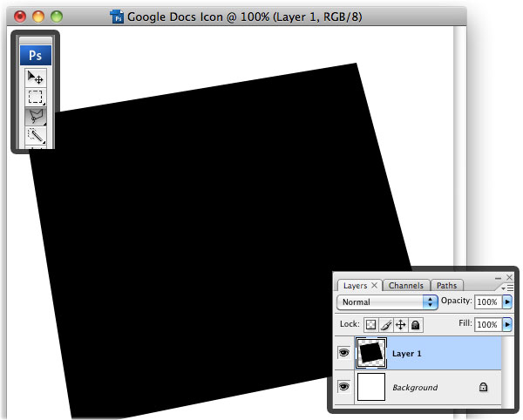Image resolution: width=523 pixels, height=420 pixels.
Task: Click the Opacity 100% field
Action: (x=488, y=302)
